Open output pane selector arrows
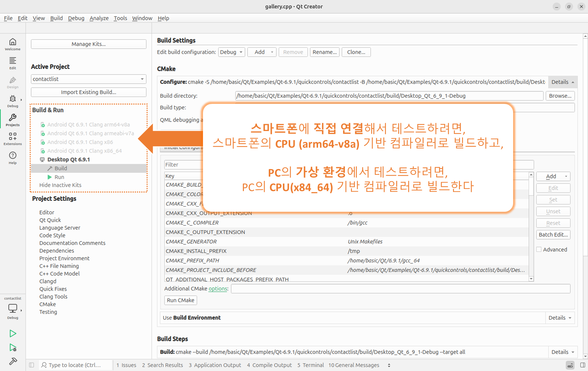This screenshot has height=371, width=588. [389, 365]
